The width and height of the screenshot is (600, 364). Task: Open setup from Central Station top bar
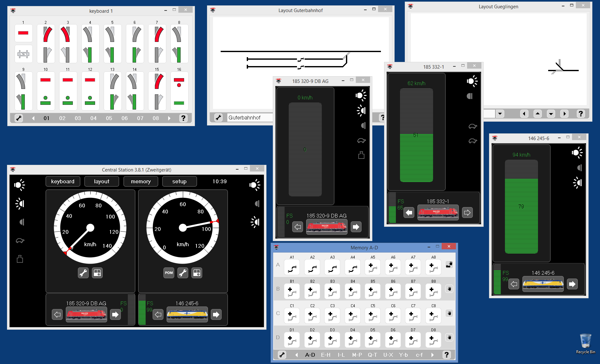pyautogui.click(x=180, y=181)
